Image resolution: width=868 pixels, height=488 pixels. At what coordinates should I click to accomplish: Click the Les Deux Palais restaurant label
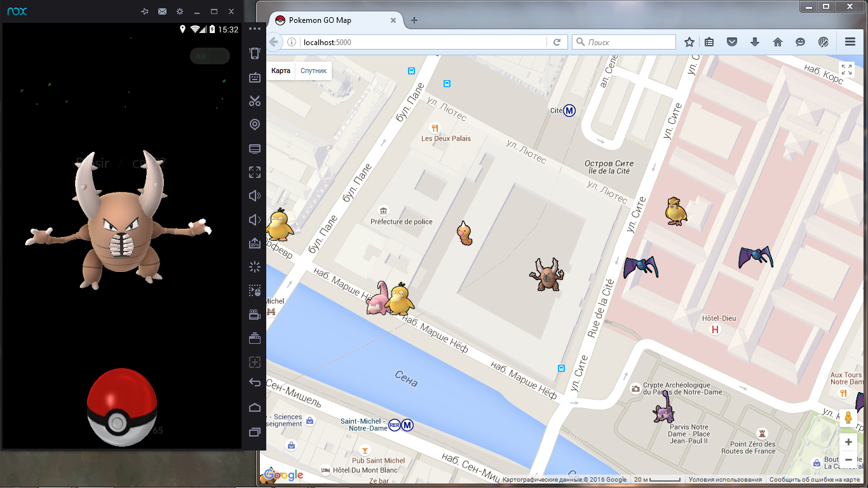(445, 138)
